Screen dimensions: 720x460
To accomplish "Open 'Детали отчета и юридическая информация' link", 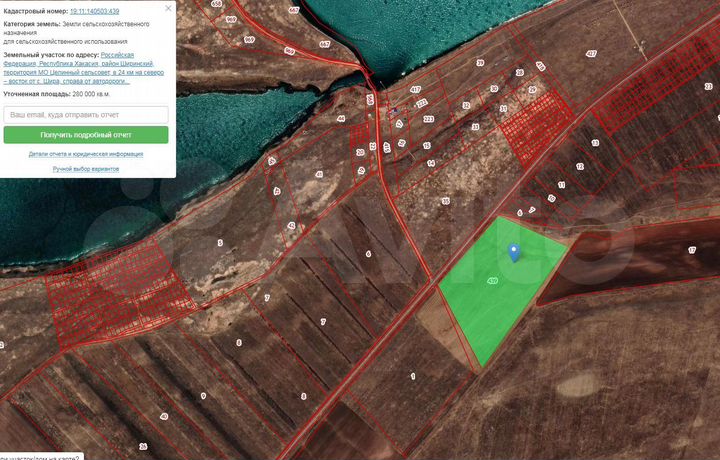I will [x=86, y=154].
